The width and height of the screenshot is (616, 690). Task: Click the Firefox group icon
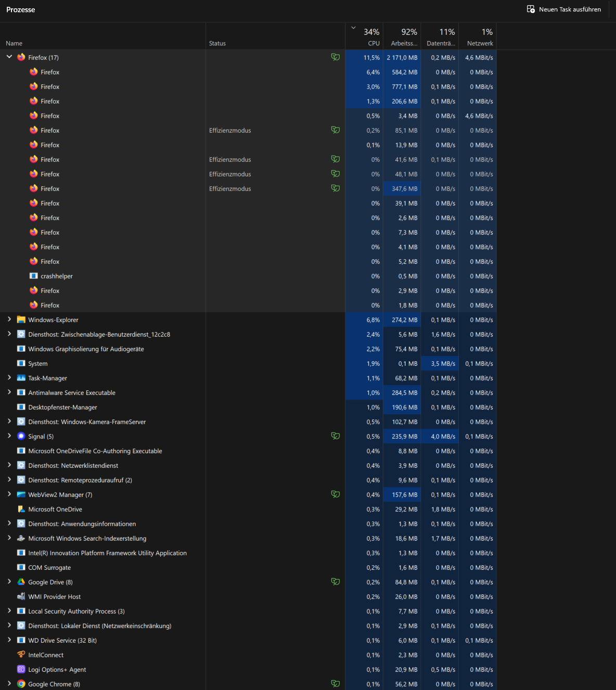tap(21, 57)
